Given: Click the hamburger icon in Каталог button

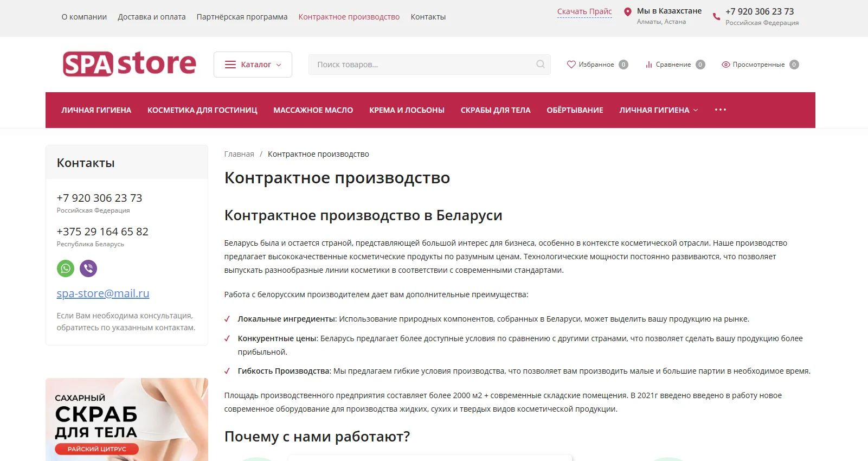Looking at the screenshot, I should 230,65.
